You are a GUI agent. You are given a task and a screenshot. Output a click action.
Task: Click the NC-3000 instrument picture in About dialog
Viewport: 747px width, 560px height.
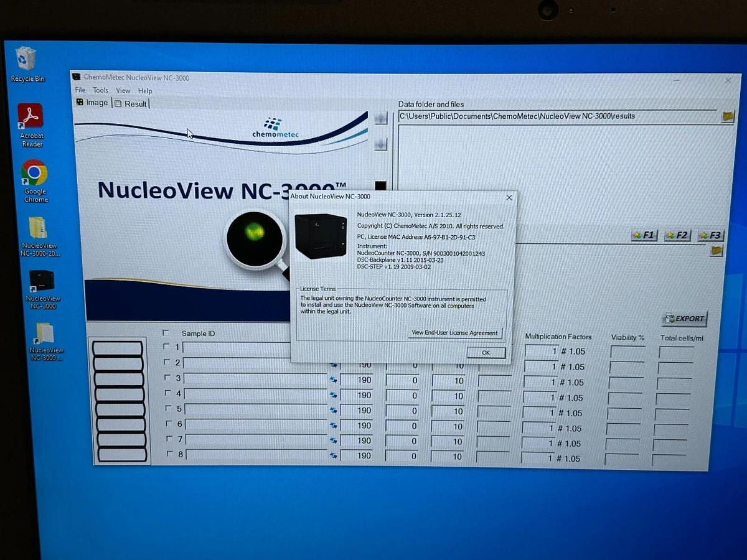pos(320,236)
